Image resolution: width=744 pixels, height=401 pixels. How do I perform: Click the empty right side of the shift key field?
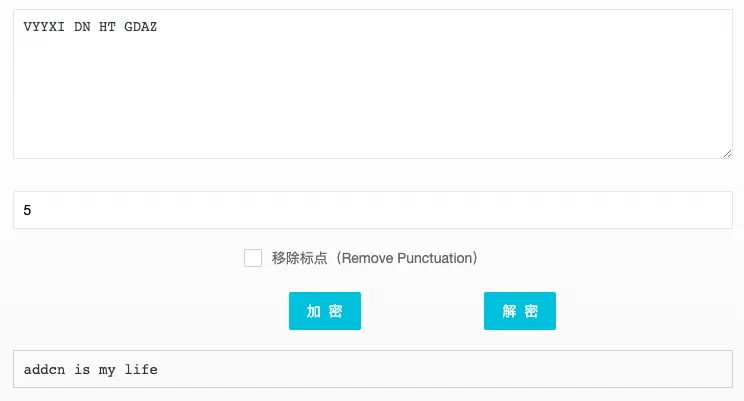(600, 210)
